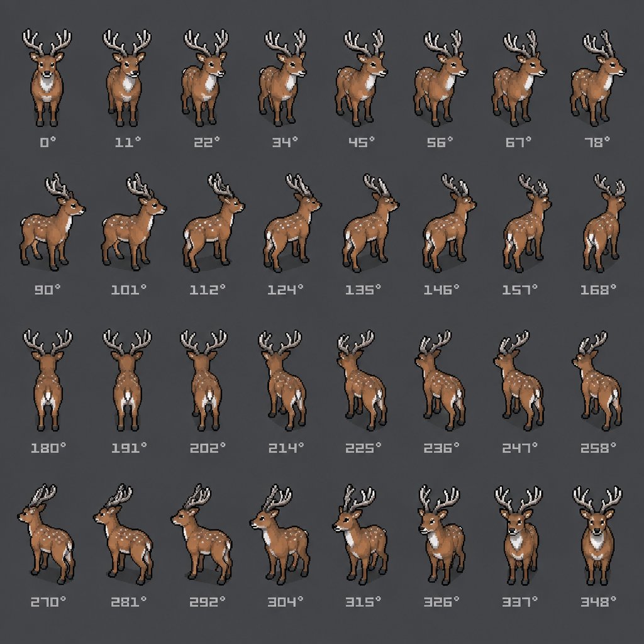Click the 67° angle label
The height and width of the screenshot is (644, 644).
(518, 143)
